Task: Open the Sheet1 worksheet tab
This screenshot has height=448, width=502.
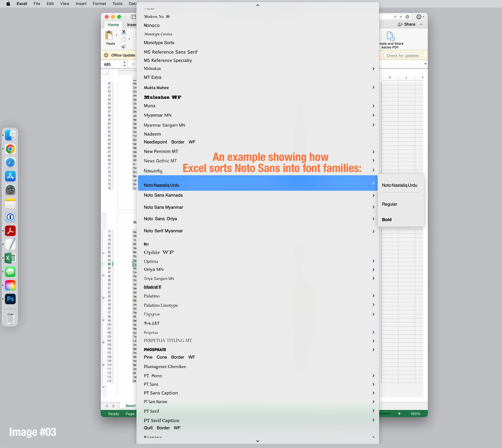Action: pyautogui.click(x=130, y=406)
